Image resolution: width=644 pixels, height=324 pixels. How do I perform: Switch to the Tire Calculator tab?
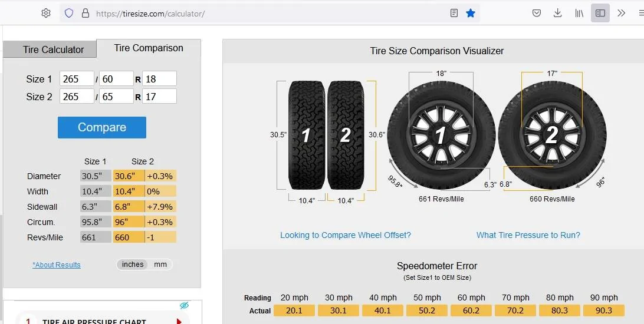pyautogui.click(x=53, y=49)
